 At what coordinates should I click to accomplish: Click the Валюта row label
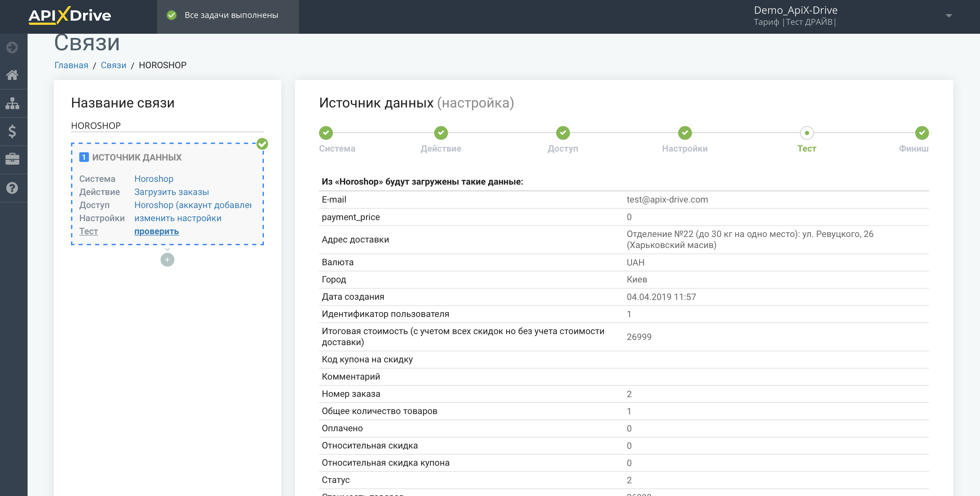337,262
